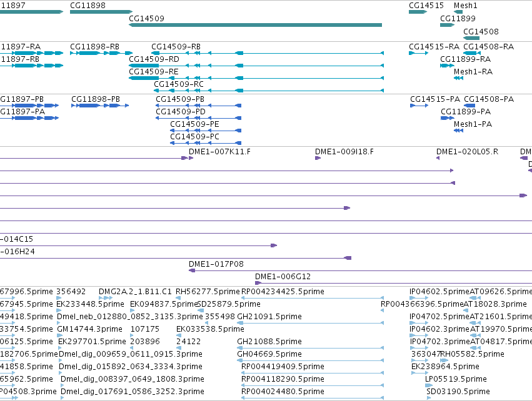This screenshot has width=532, height=401.
Task: Select transcript CG11899-RA
Action: click(x=447, y=66)
